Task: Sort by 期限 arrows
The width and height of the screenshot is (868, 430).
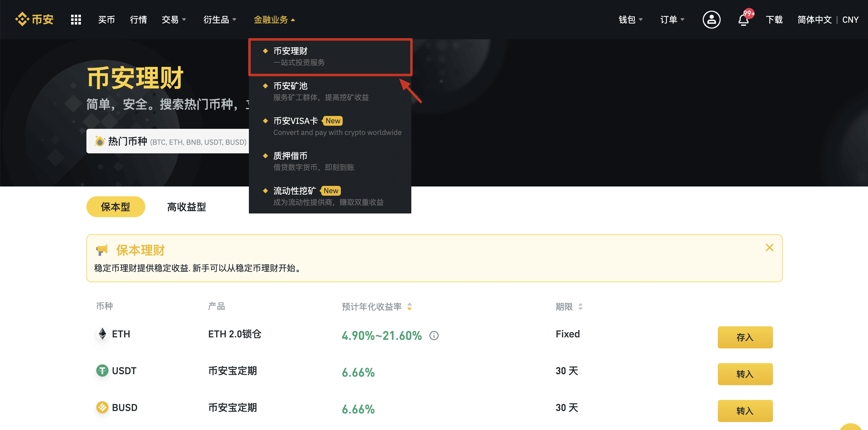Action: [580, 307]
